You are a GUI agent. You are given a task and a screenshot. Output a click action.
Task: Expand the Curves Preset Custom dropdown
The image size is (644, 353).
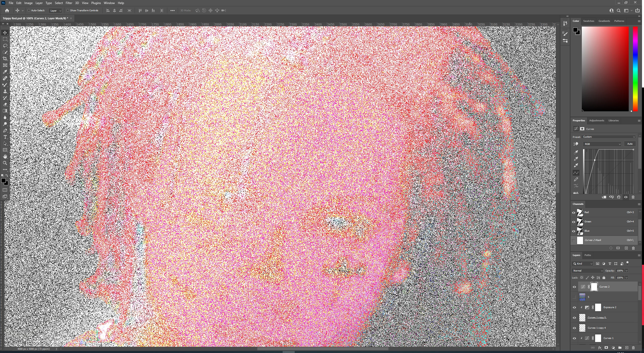pos(609,137)
